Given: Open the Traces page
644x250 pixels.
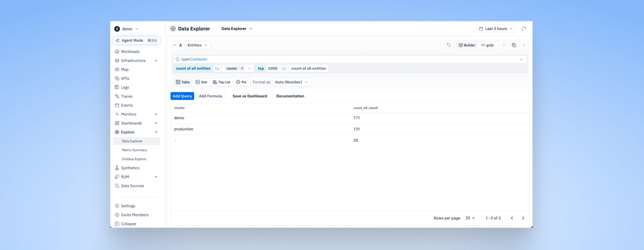Looking at the screenshot, I should [x=126, y=96].
